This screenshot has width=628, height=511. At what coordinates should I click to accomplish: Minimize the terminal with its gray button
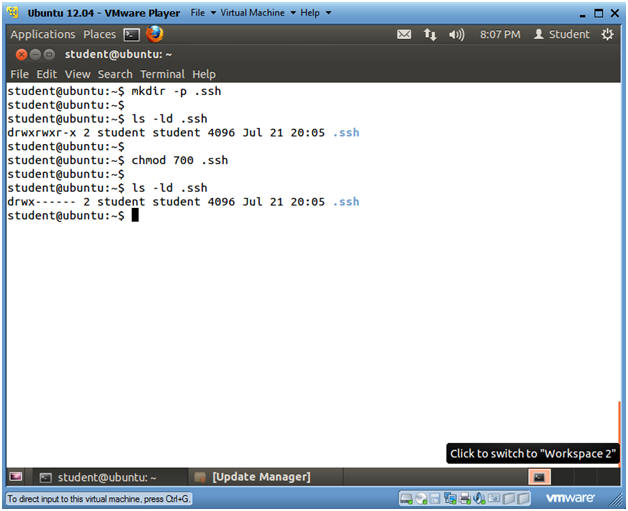click(36, 54)
